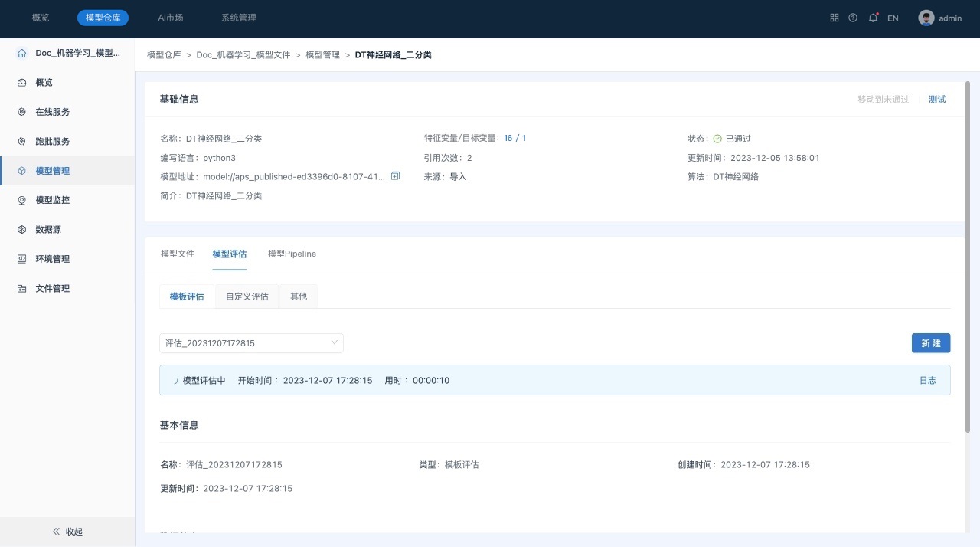
Task: Switch to the 模型Pipeline tab
Action: [292, 254]
